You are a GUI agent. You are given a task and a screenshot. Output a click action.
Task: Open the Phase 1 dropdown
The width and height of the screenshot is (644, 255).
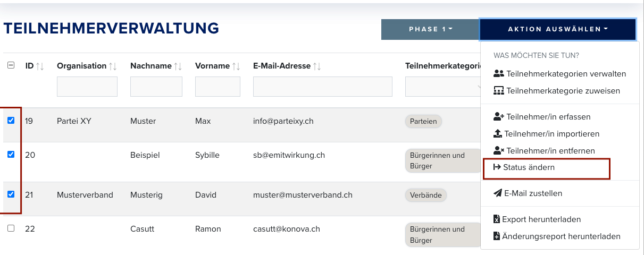click(430, 29)
